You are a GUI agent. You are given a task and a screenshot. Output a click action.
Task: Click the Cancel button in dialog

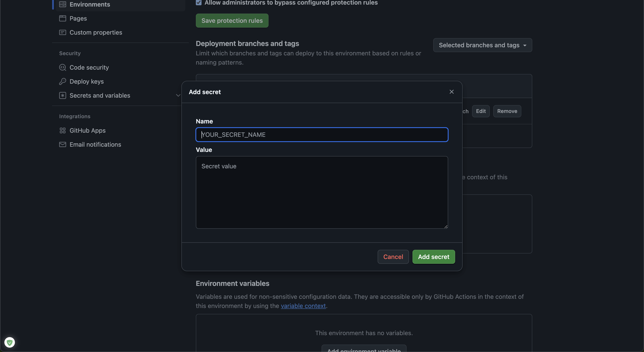(x=393, y=257)
